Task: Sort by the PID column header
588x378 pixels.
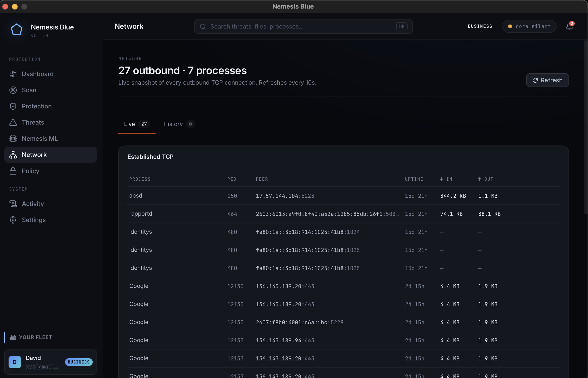Action: pos(232,179)
